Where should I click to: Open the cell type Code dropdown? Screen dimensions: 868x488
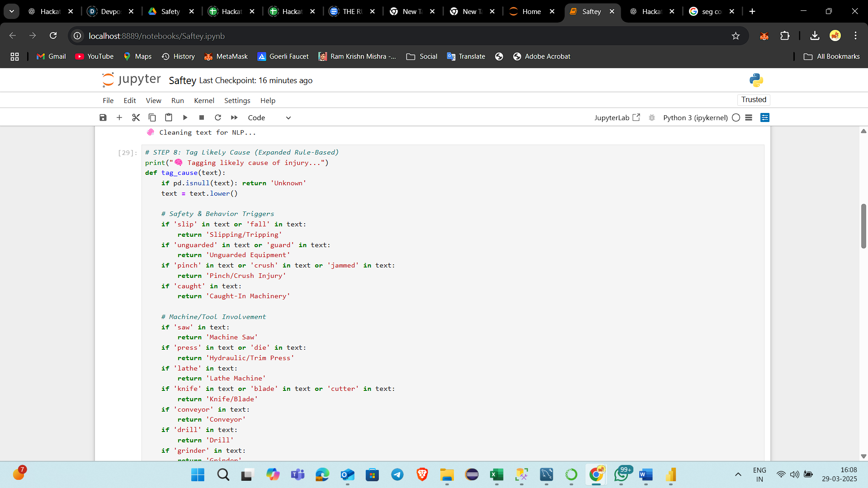tap(269, 117)
